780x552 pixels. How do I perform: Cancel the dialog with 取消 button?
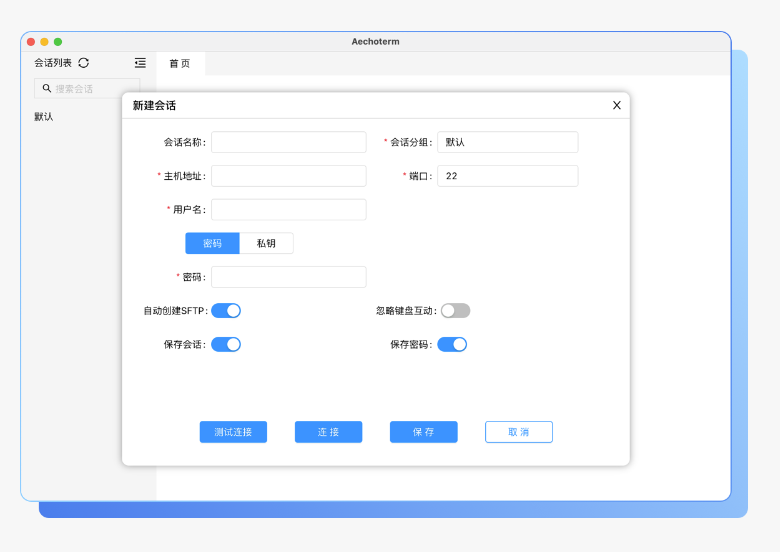(x=518, y=432)
